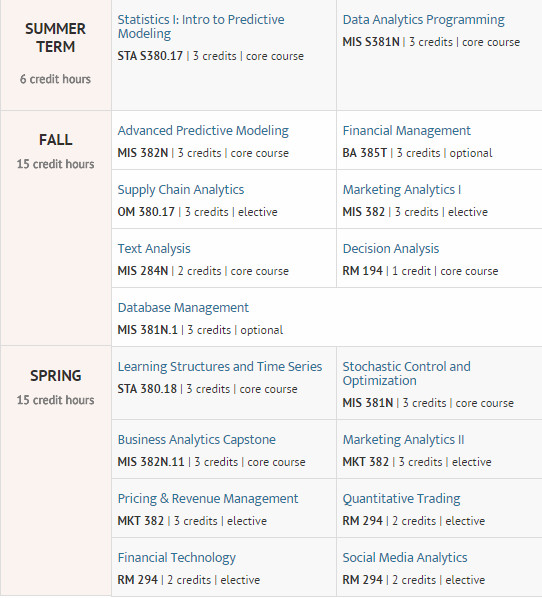The height and width of the screenshot is (598, 542).
Task: Select Supply Chain Analytics course link
Action: pyautogui.click(x=181, y=190)
